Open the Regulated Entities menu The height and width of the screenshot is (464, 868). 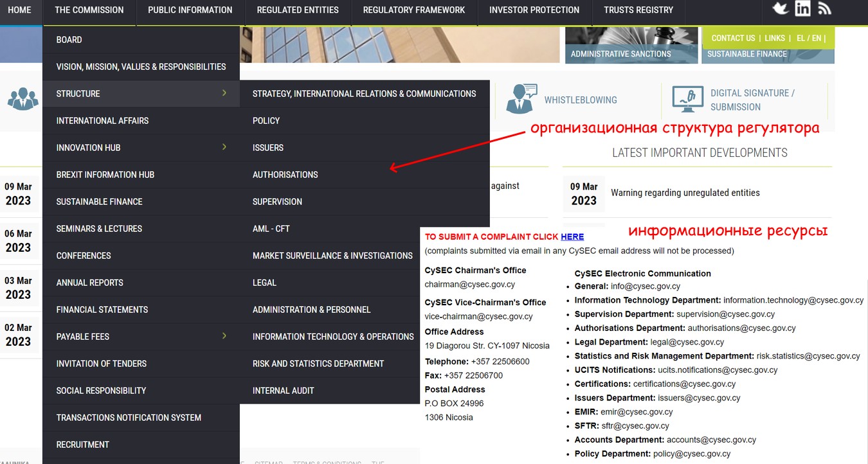click(298, 10)
